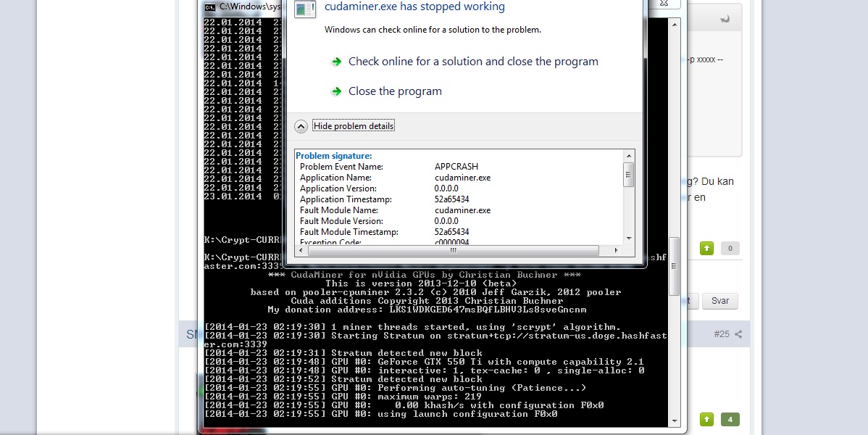Click the My donation address console line
868x435 pixels.
pyautogui.click(x=427, y=310)
